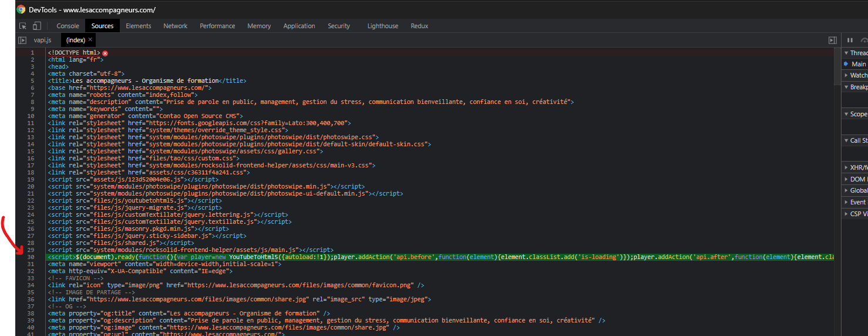Image resolution: width=868 pixels, height=336 pixels.
Task: Click the masonry.pkgd.min.js script line
Action: (138, 229)
